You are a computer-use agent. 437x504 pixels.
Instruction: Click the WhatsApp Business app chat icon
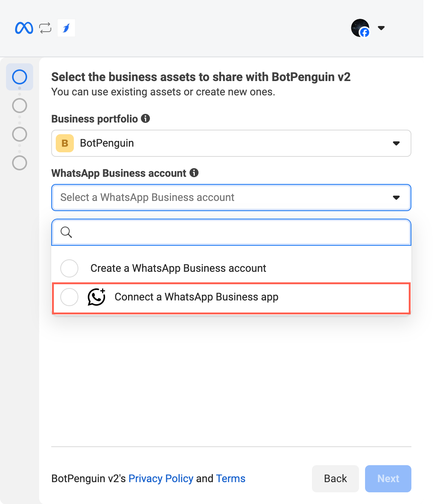coord(96,297)
